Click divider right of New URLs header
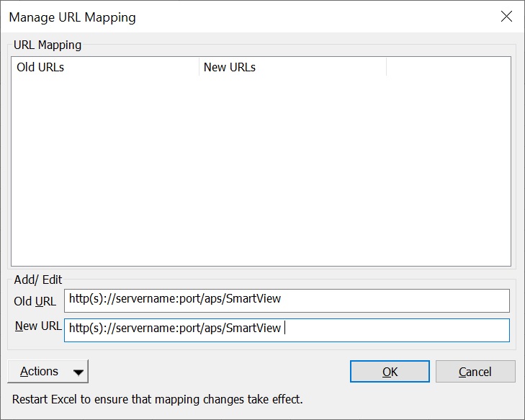The image size is (525, 420). tap(387, 68)
